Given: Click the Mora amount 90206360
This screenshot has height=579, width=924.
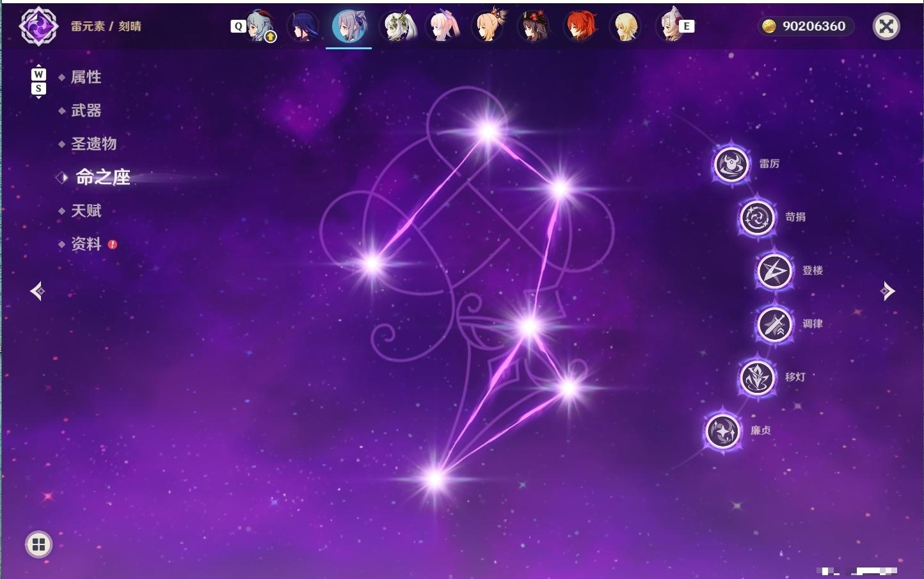Looking at the screenshot, I should point(814,26).
